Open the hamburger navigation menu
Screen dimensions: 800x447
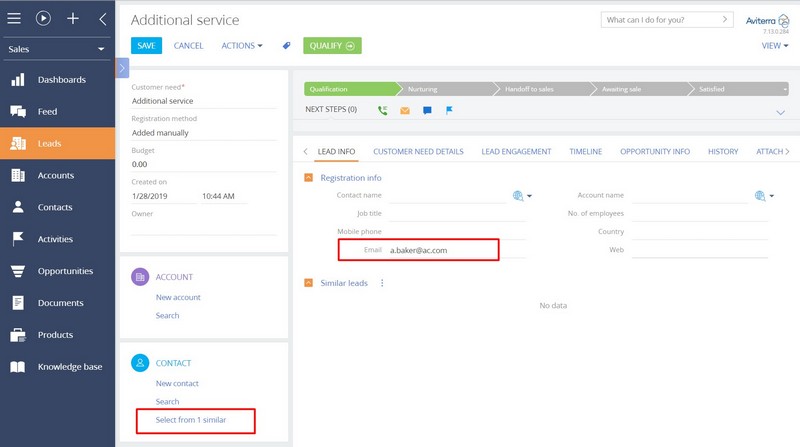(14, 19)
